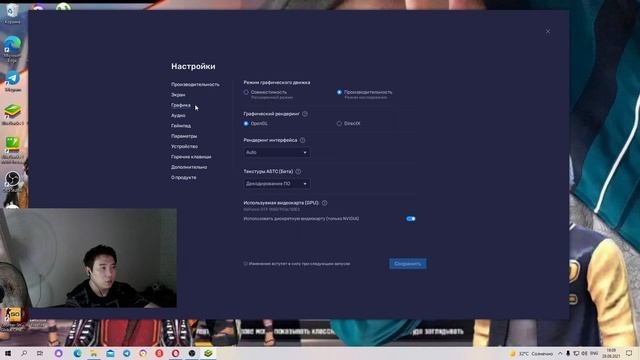640x360 pixels.
Task: Open the Дополнительно settings section
Action: [x=189, y=167]
